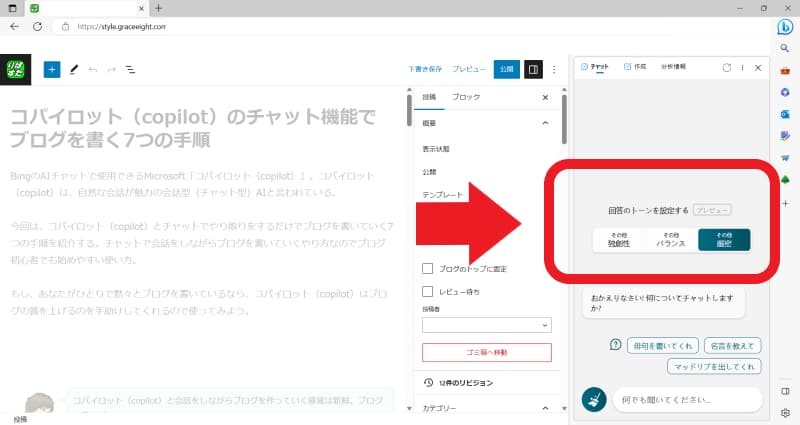This screenshot has width=800, height=425.
Task: Click the chat input field 何でも聞いてください
Action: pyautogui.click(x=687, y=399)
